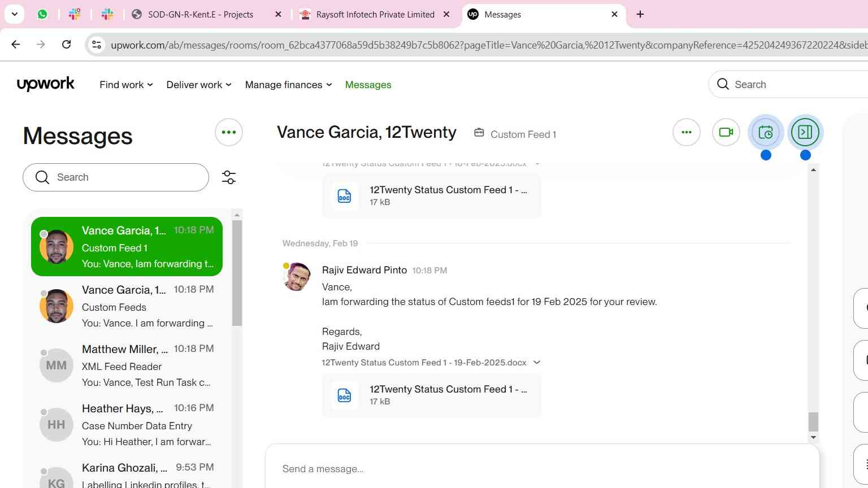The height and width of the screenshot is (488, 868).
Task: Open the 19 Feb docx file attachment
Action: pyautogui.click(x=431, y=395)
